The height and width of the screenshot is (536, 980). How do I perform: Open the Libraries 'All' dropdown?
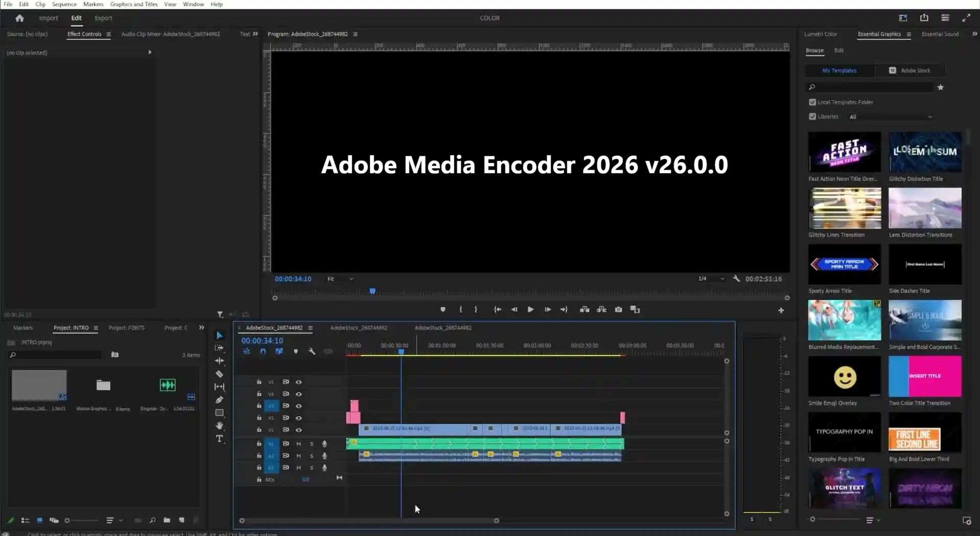[x=891, y=116]
